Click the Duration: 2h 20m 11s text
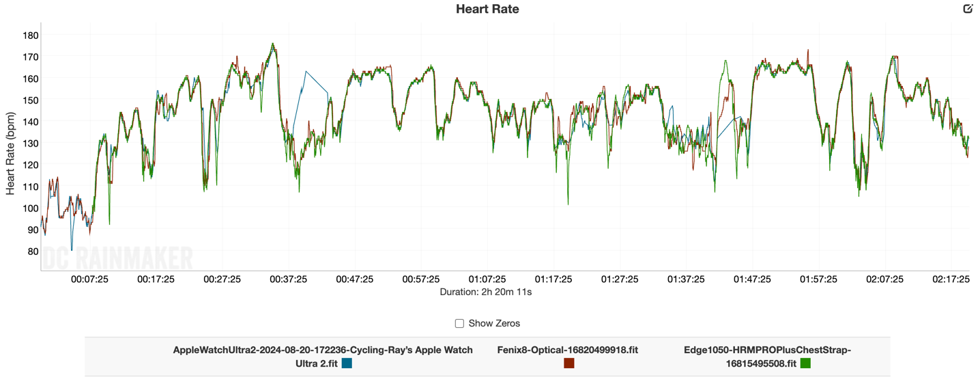 coord(486,292)
